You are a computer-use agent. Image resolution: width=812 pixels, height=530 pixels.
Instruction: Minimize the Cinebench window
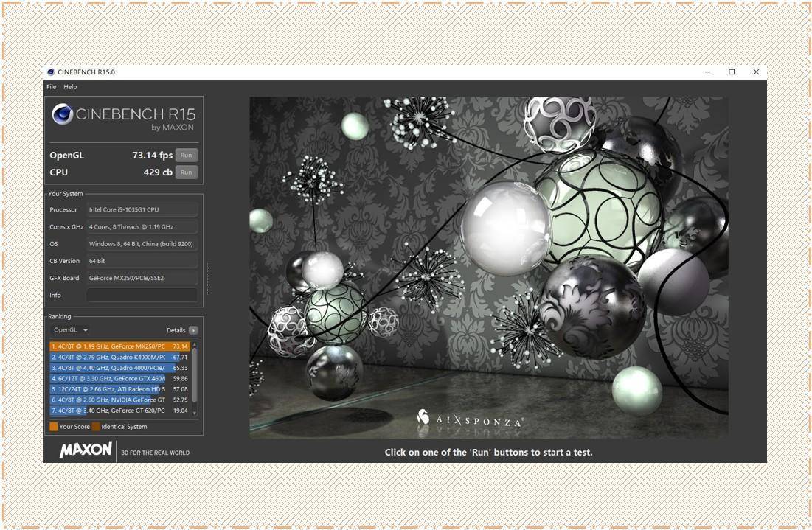click(707, 72)
